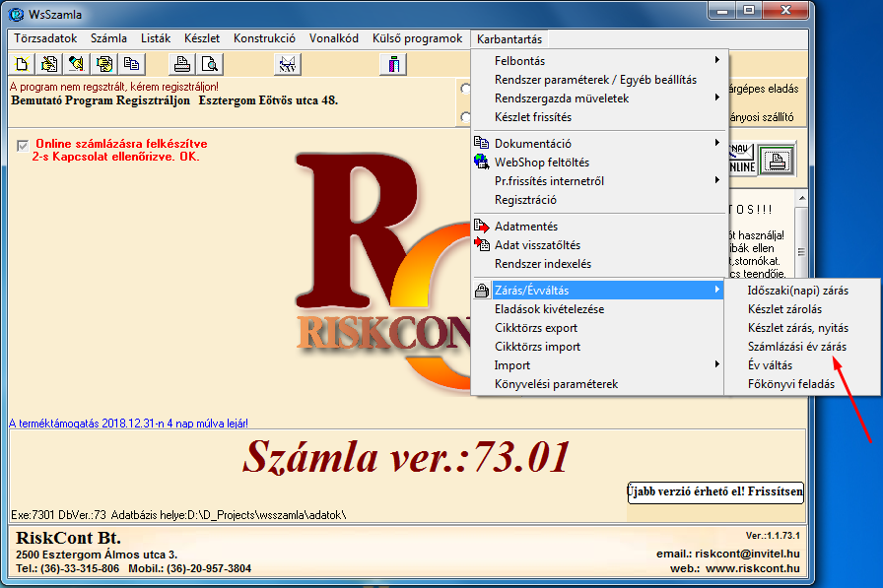883x588 pixels.
Task: Open the Számla menu
Action: point(108,37)
